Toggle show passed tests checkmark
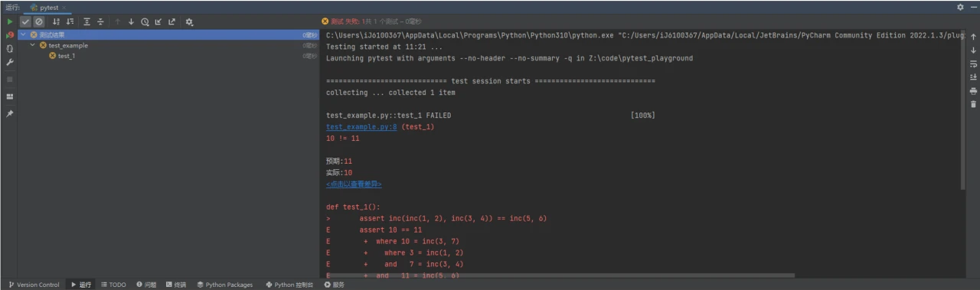 coord(25,21)
